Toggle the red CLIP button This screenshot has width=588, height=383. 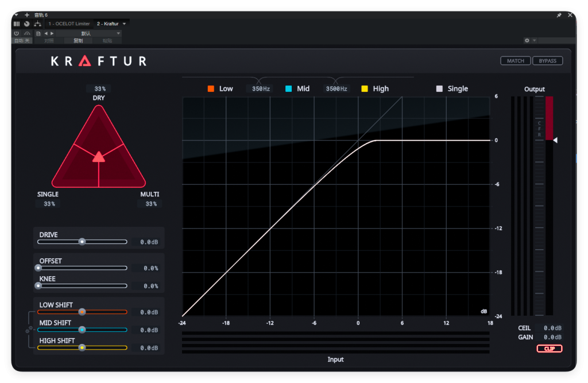[550, 349]
